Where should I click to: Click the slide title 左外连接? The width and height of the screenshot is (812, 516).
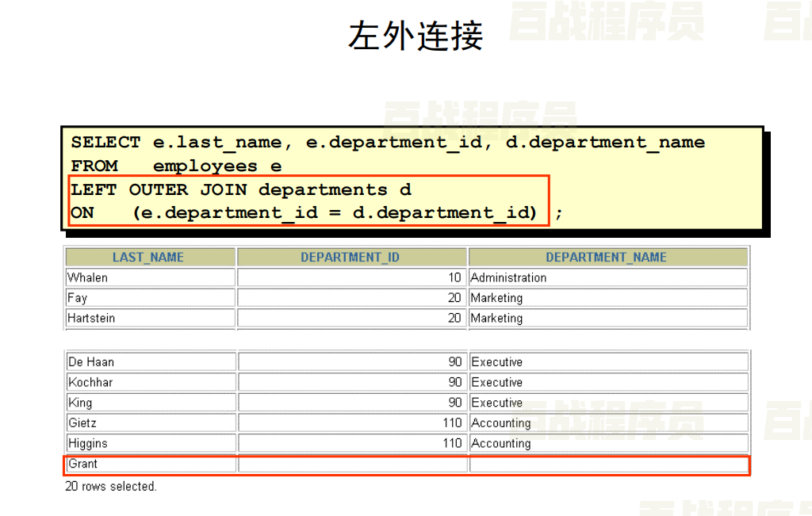416,36
